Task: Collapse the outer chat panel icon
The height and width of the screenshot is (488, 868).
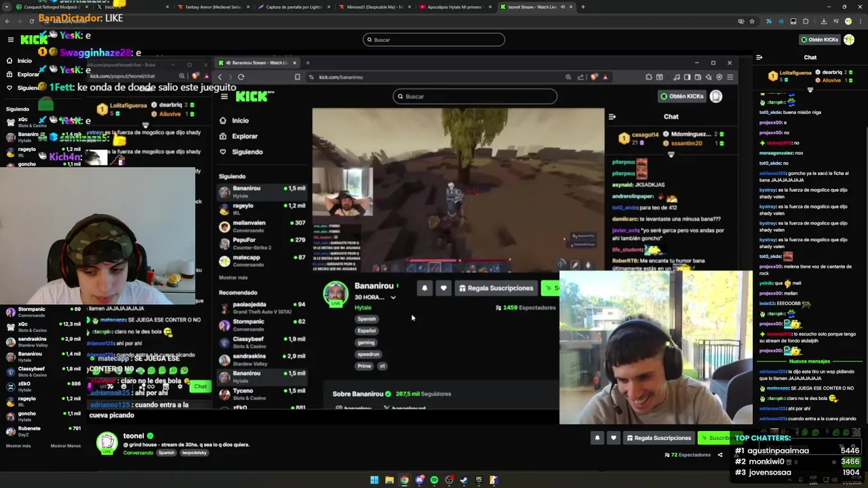Action: click(759, 58)
